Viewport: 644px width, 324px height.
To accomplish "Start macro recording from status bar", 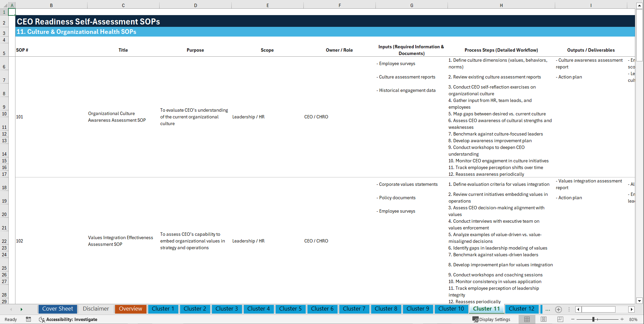I will (28, 319).
